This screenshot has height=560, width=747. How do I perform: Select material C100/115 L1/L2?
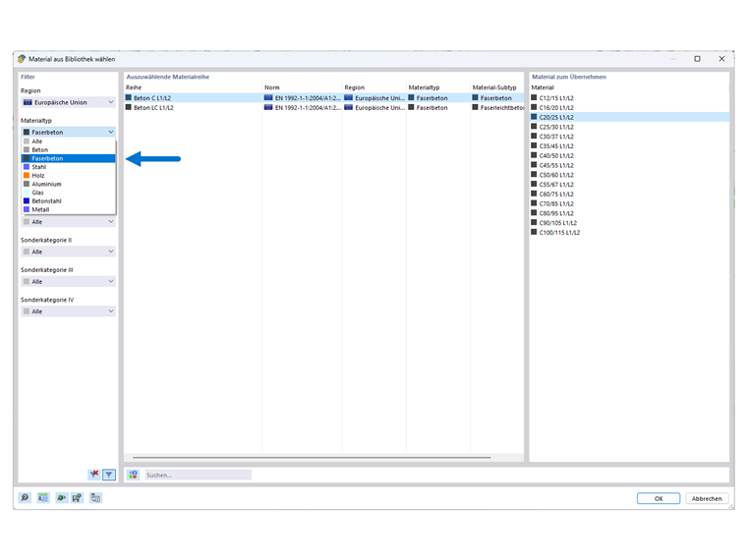point(629,233)
